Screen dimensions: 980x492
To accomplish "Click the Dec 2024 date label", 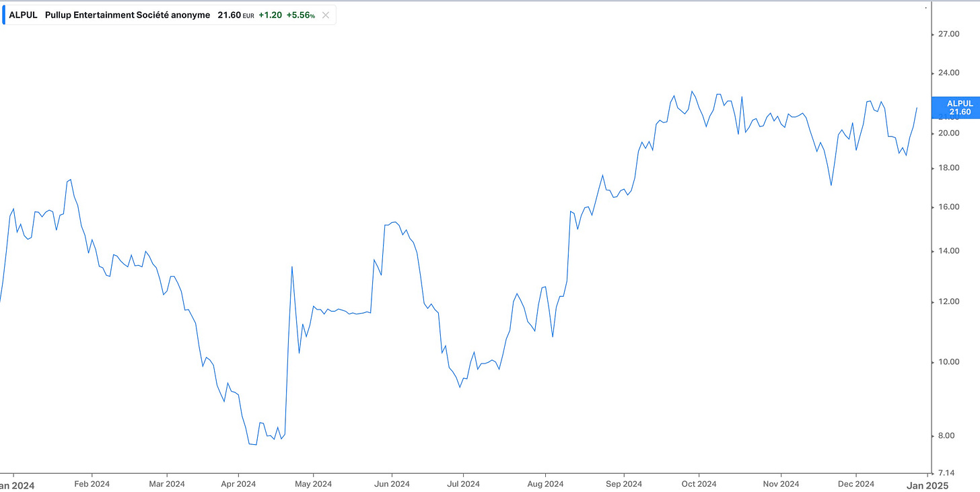I will click(855, 484).
